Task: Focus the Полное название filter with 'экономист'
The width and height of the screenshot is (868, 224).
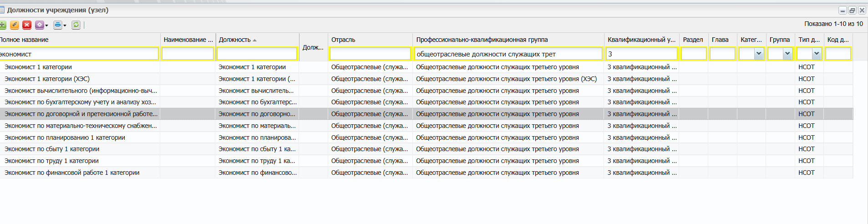Action: tap(79, 54)
